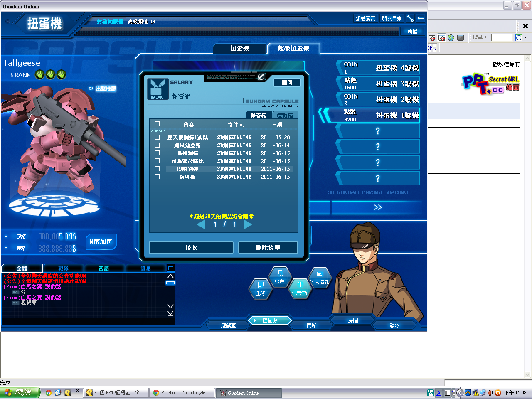Image resolution: width=532 pixels, height=399 pixels.
Task: Check the box for 傳說鋼彈
Action: pos(157,169)
